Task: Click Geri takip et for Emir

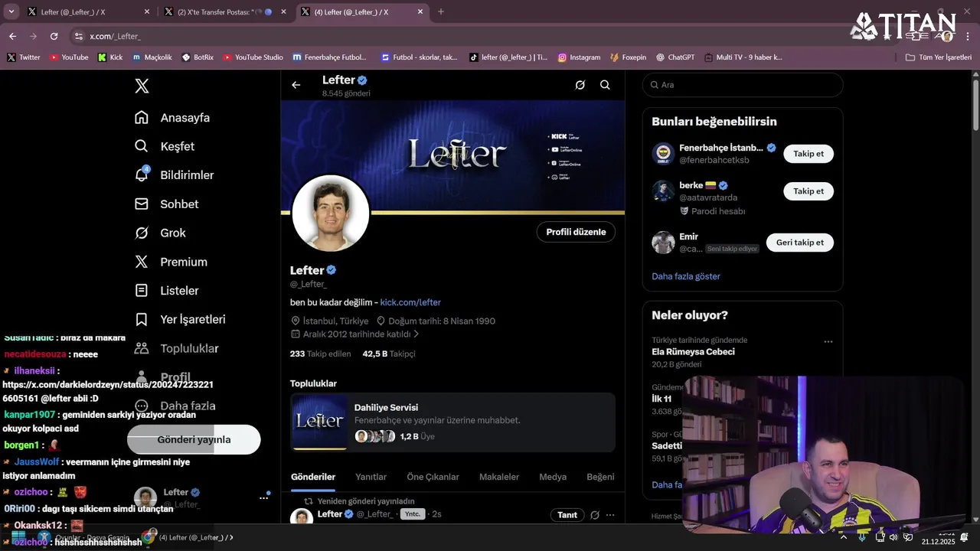Action: coord(800,243)
